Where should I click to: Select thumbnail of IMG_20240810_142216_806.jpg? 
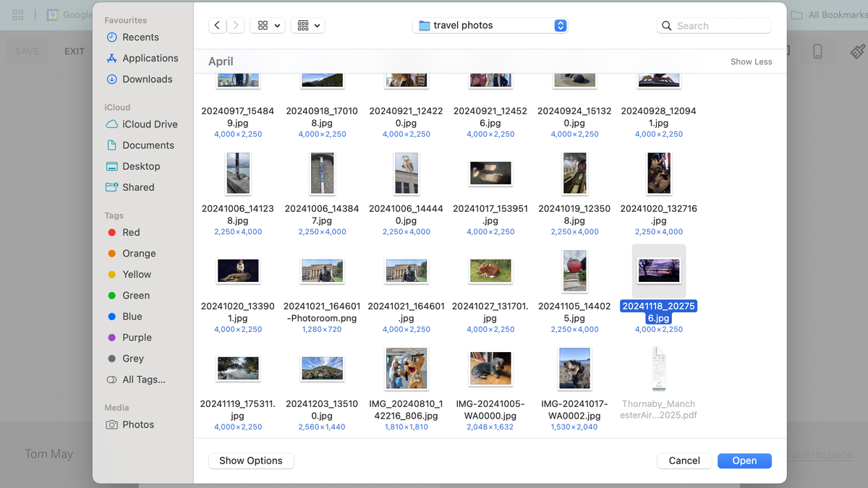407,369
